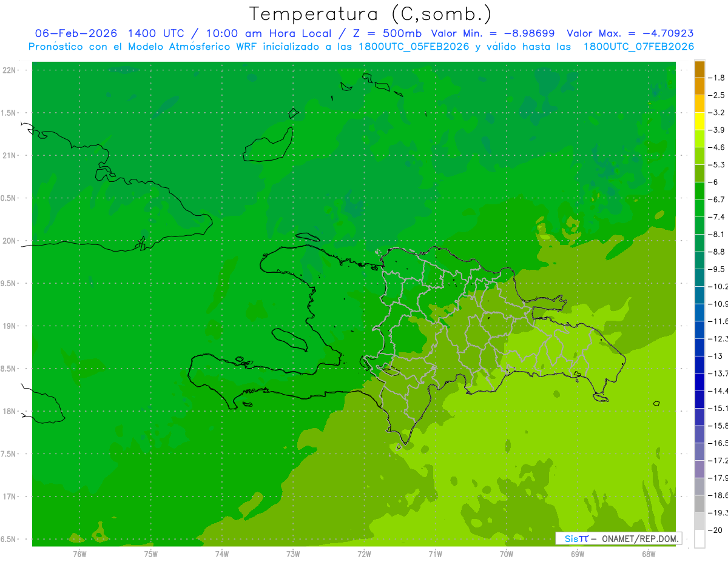This screenshot has height=562, width=728.
Task: Click the "Valor Max. = -4.70923" value
Action: (x=630, y=33)
